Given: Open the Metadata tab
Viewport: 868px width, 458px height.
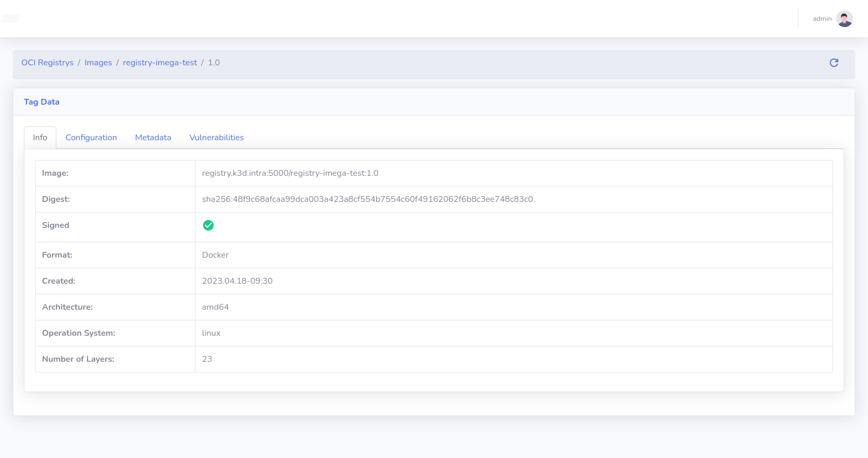Looking at the screenshot, I should pyautogui.click(x=153, y=138).
